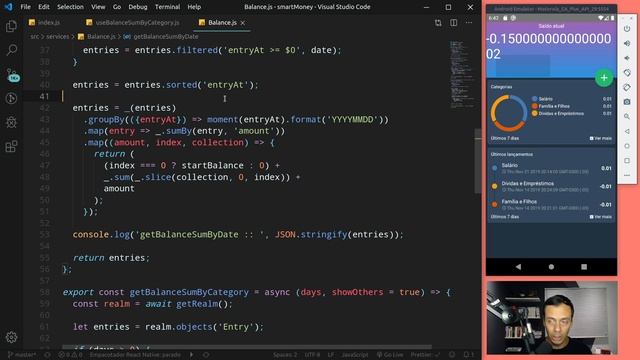Tap Android home button in navigation bar
The height and width of the screenshot is (360, 640).
tap(551, 267)
